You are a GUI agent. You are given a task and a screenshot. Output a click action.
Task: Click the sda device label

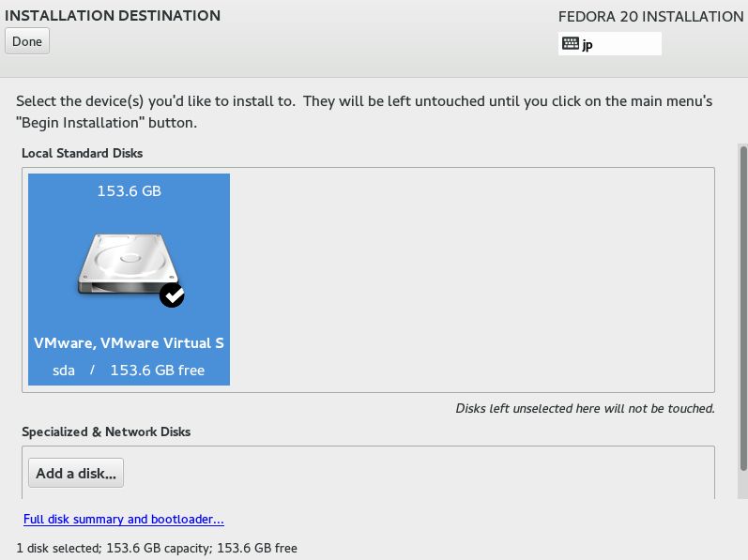pyautogui.click(x=64, y=371)
